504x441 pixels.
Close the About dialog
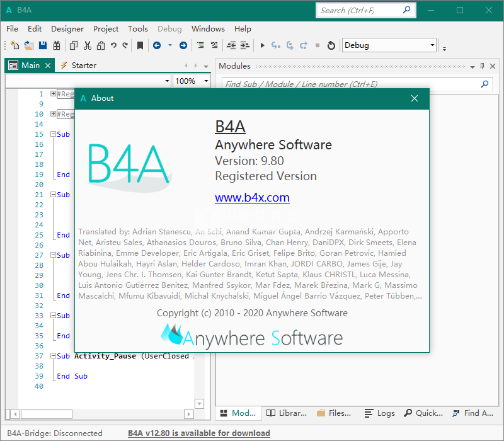(415, 98)
